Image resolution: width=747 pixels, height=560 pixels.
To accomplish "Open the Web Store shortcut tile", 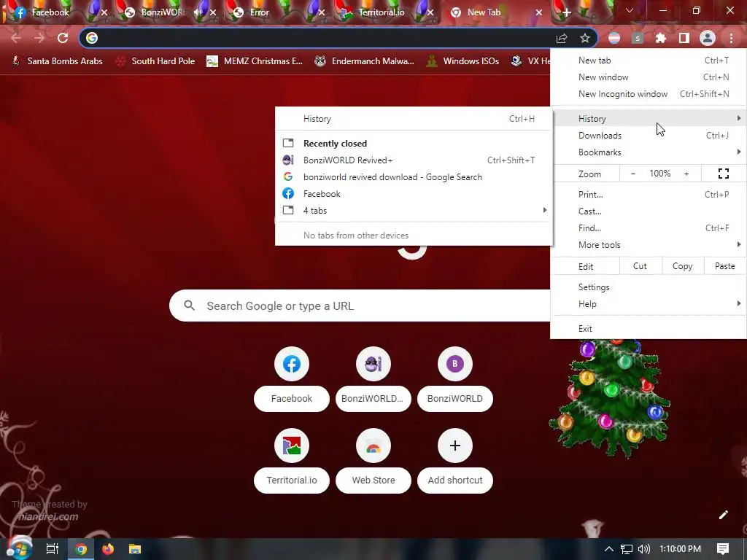I will point(373,460).
